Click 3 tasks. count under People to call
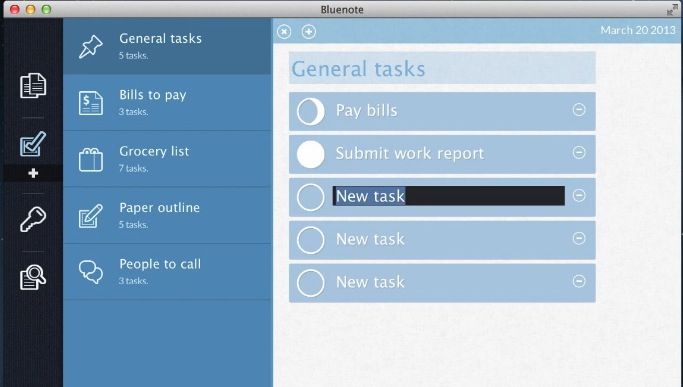The width and height of the screenshot is (683, 387). (134, 281)
